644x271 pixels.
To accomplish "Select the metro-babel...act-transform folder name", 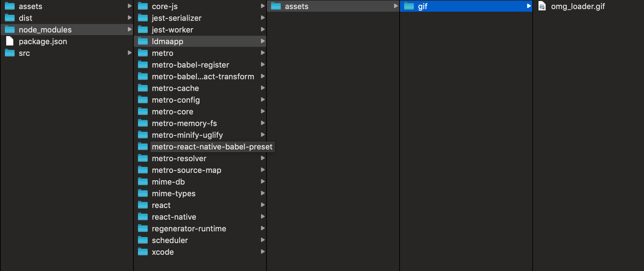I will (203, 76).
